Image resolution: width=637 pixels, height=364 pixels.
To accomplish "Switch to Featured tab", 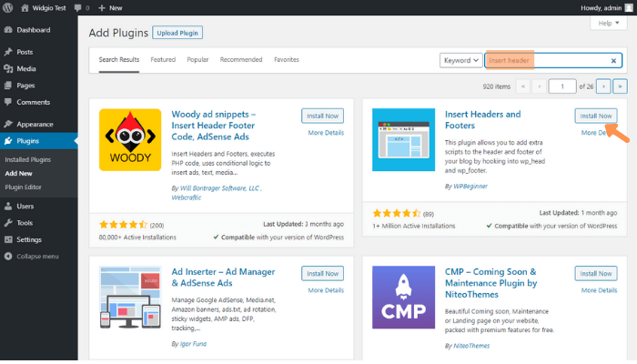I will [x=163, y=60].
